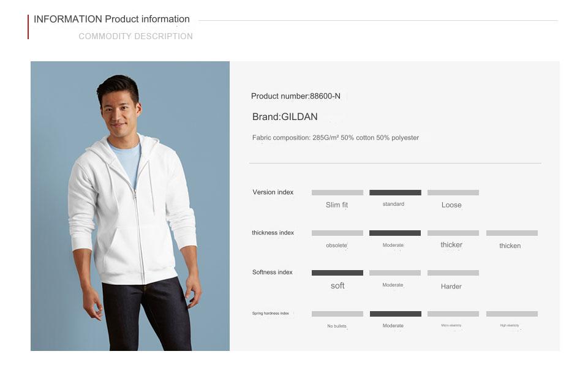Image resolution: width=588 pixels, height=373 pixels.
Task: Click the 'Micro elasticity' bar
Action: coord(453,314)
